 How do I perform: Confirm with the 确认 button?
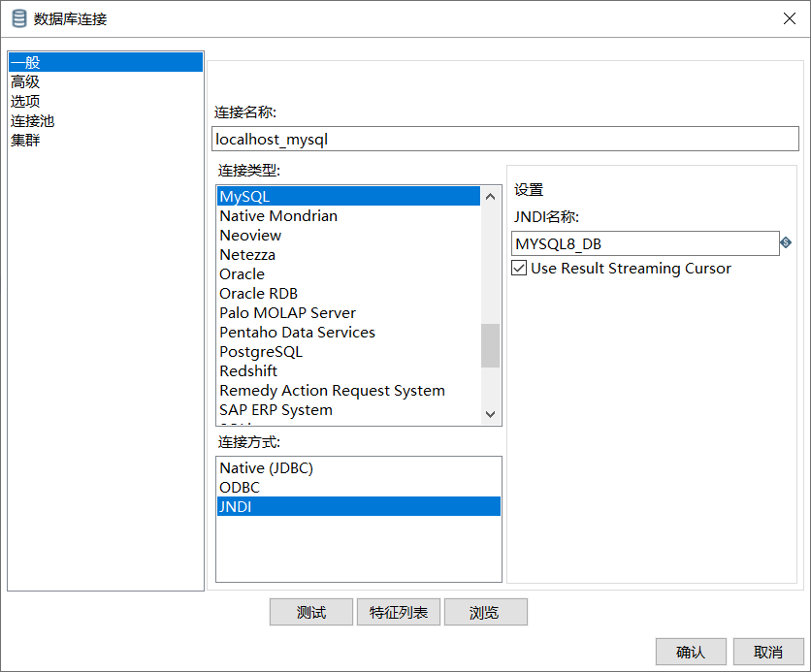pyautogui.click(x=691, y=652)
